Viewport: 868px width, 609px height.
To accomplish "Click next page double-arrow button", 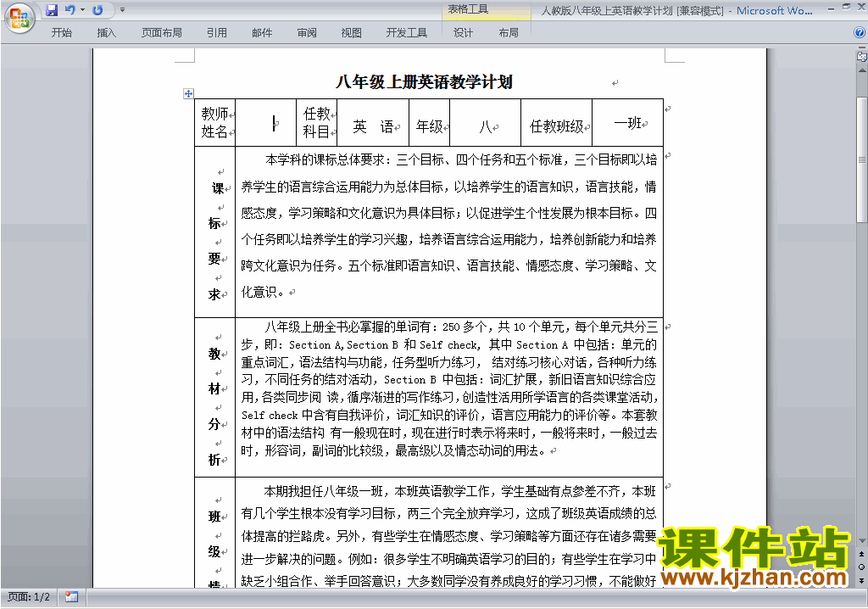I will tap(862, 580).
